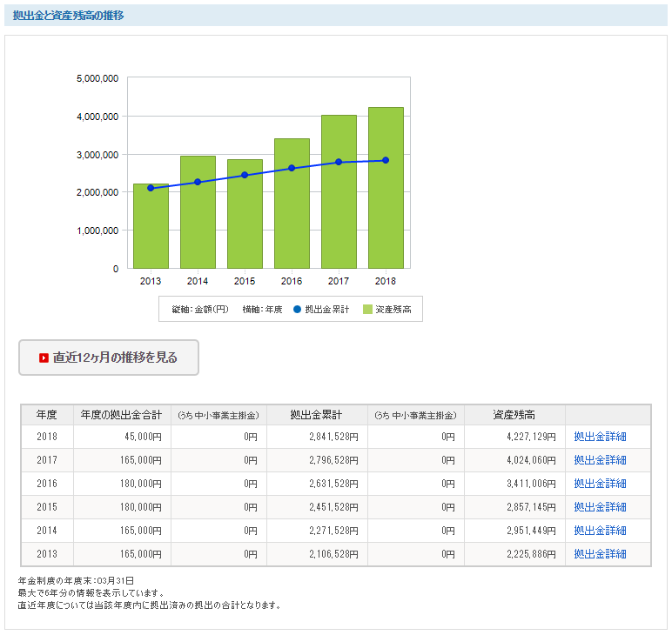Image resolution: width=672 pixels, height=635 pixels.
Task: Click the 2018 data point on blue line
Action: click(386, 160)
